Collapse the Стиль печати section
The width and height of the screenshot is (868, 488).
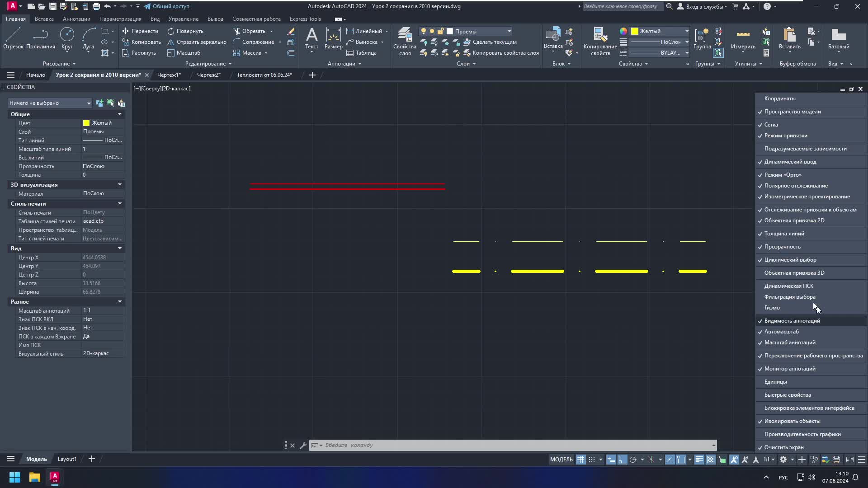pyautogui.click(x=120, y=204)
